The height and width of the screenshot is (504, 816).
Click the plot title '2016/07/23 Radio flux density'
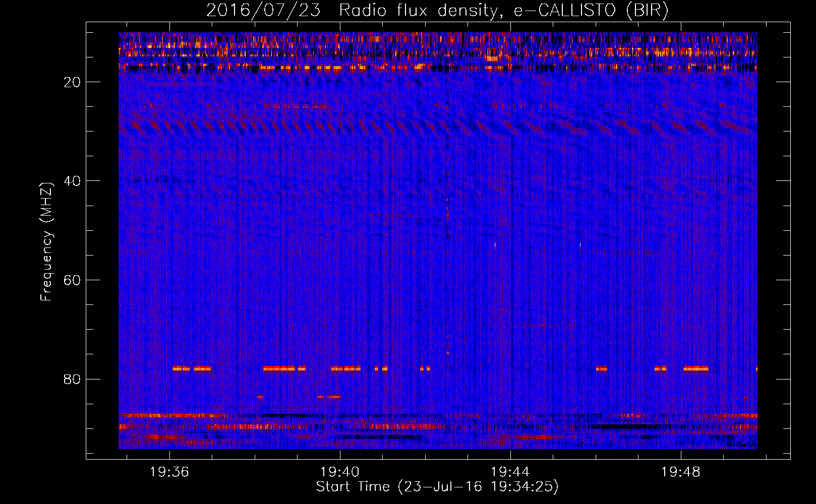pos(437,10)
